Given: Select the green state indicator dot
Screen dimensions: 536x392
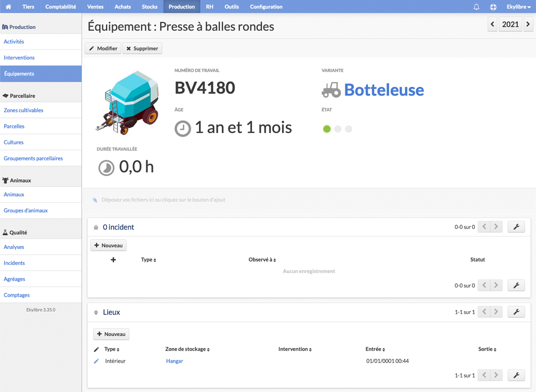Looking at the screenshot, I should [x=327, y=129].
